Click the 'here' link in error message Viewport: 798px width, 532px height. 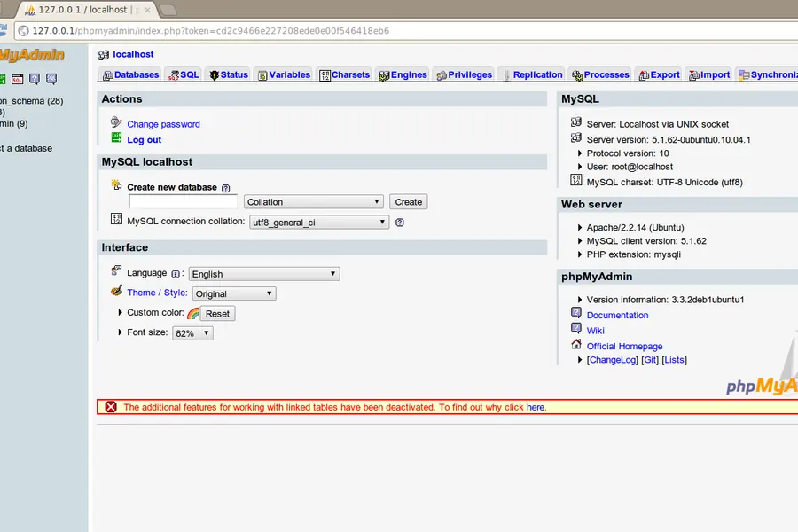point(536,407)
